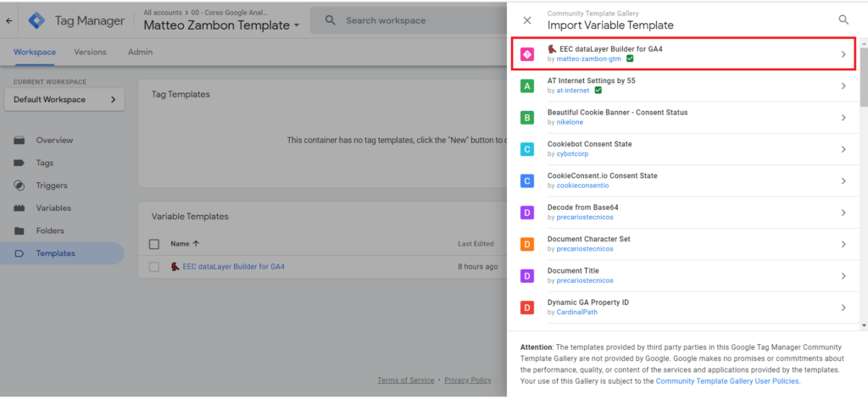Close the Import Variable Template panel
Viewport: 868px width, 399px height.
[527, 20]
